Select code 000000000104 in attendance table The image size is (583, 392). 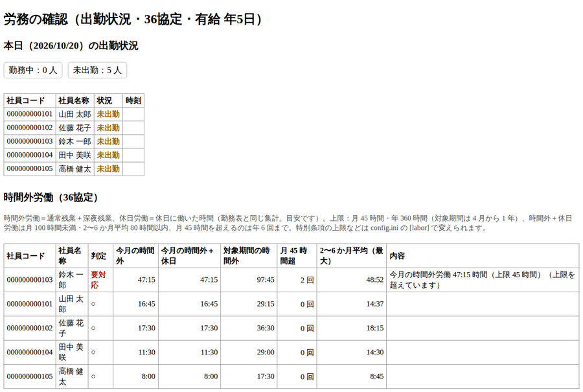[30, 155]
